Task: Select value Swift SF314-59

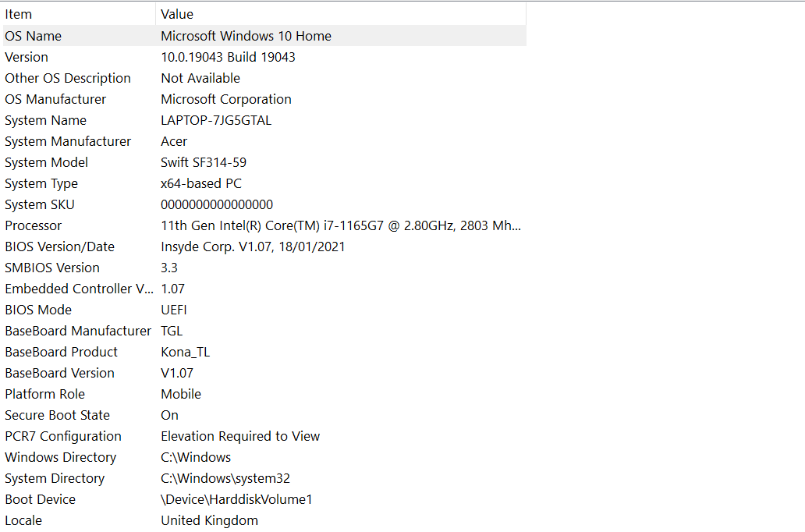Action: (x=204, y=162)
